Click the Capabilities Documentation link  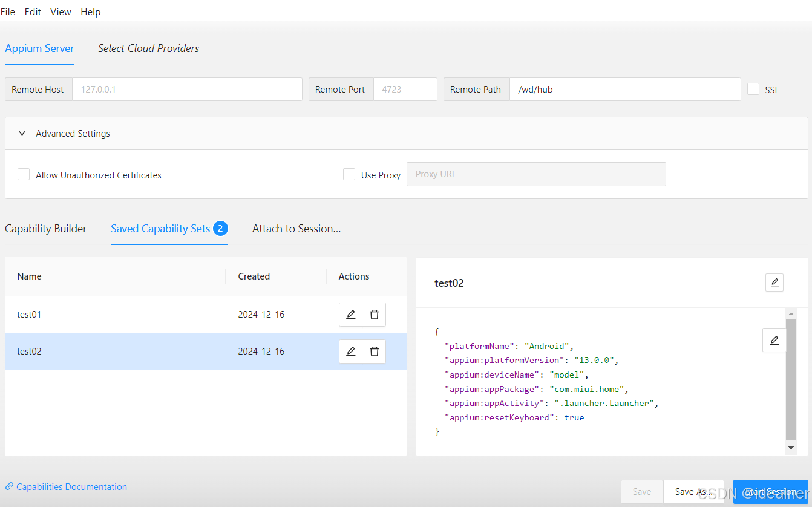[66, 487]
